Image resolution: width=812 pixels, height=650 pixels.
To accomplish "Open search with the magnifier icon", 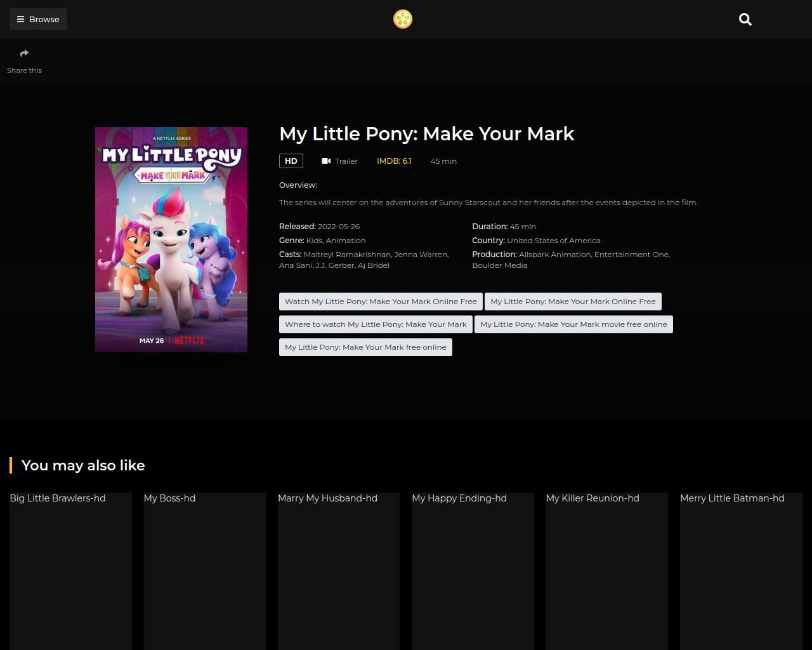I will 745,20.
